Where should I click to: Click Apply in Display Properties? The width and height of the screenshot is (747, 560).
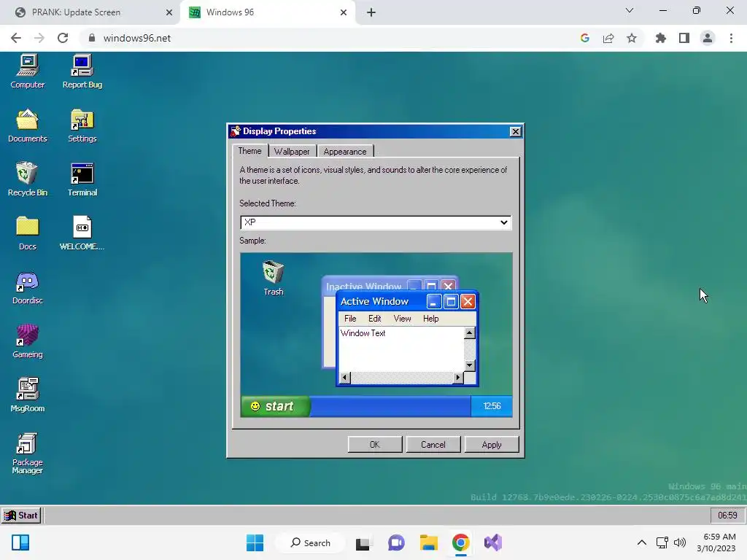pyautogui.click(x=492, y=445)
